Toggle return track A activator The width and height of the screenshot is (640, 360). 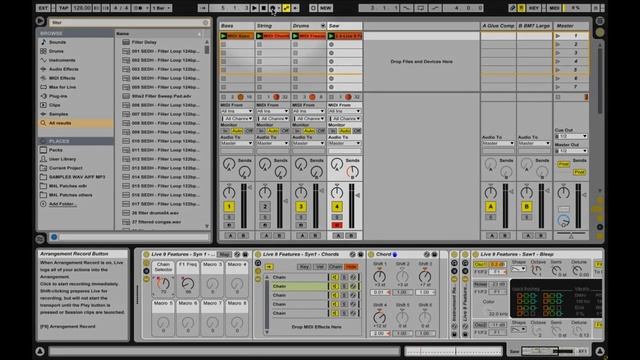491,207
